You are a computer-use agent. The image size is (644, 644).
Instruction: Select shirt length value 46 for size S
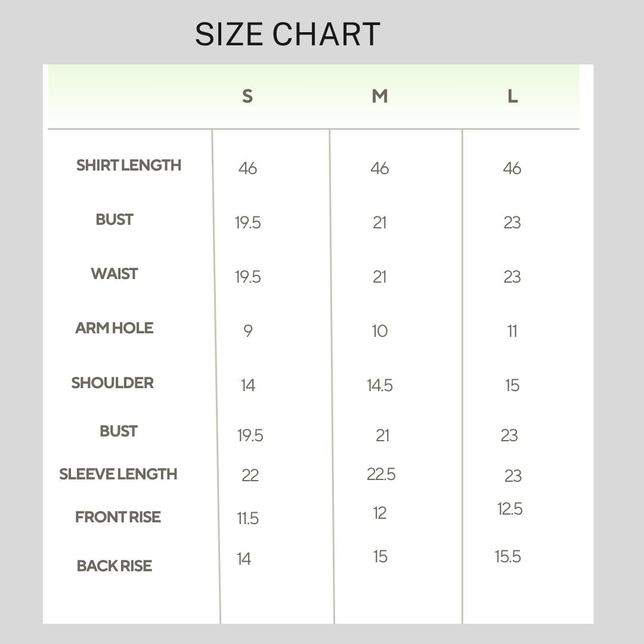point(247,168)
